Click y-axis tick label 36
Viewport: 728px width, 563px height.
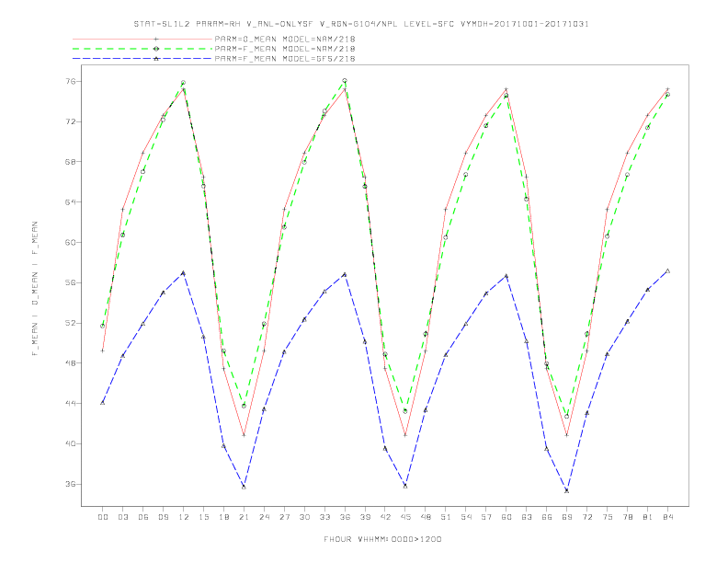click(x=71, y=484)
